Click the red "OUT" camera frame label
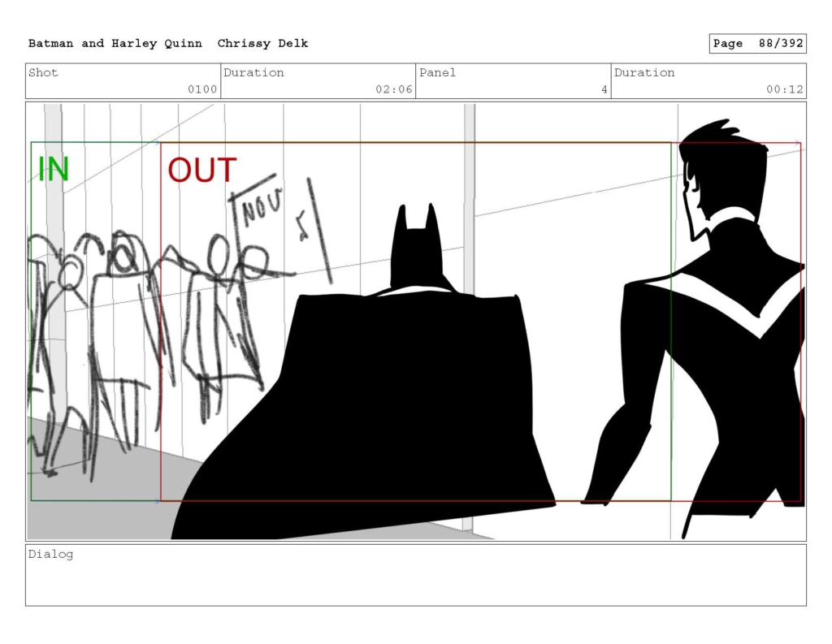 [x=202, y=170]
